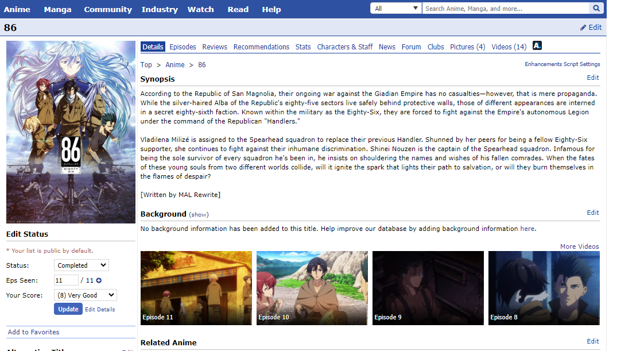Open the Stats tab
Viewport: 644px width, 351px height.
tap(303, 47)
